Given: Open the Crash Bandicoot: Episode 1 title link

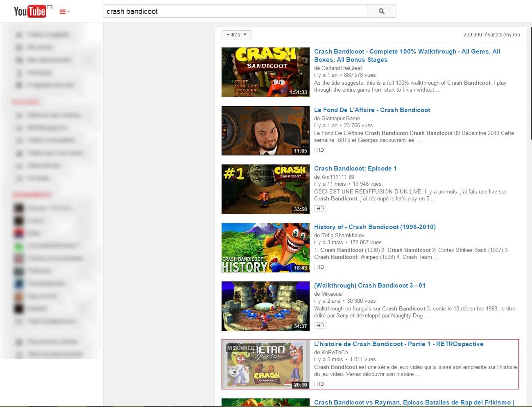Looking at the screenshot, I should tap(355, 169).
